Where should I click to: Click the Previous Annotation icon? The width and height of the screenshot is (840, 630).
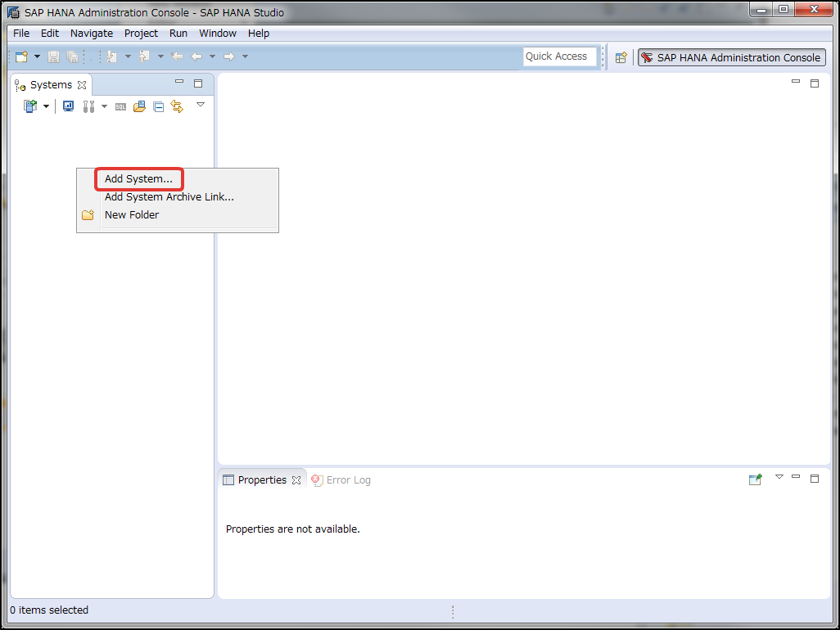(145, 56)
